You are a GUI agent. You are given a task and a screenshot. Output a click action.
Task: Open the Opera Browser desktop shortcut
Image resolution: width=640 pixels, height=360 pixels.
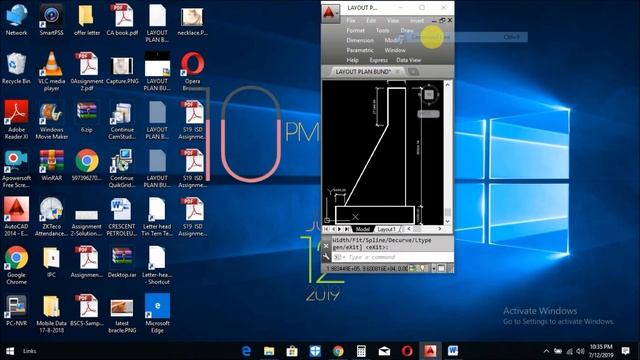point(192,71)
